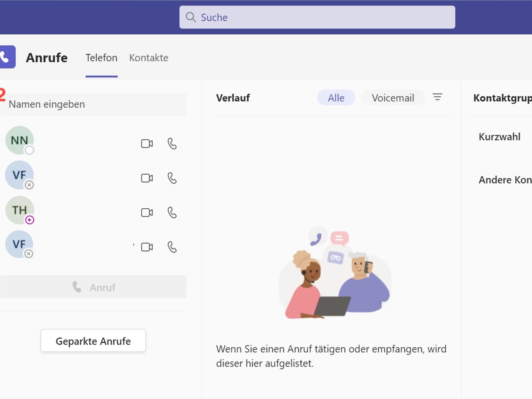Start a video call with contact TH
This screenshot has width=532, height=399.
[x=147, y=213]
